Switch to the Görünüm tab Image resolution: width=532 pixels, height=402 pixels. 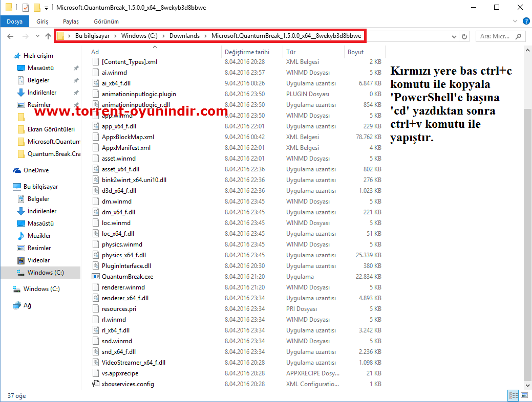(106, 21)
